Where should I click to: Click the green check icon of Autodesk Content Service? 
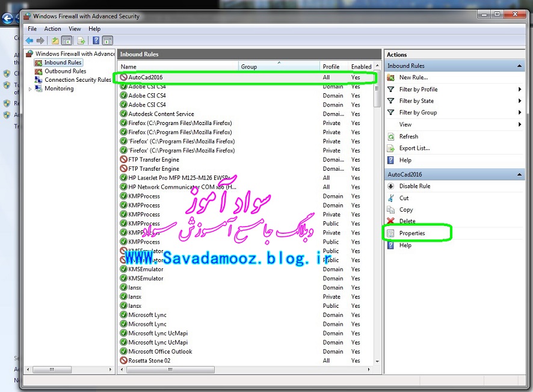click(124, 114)
